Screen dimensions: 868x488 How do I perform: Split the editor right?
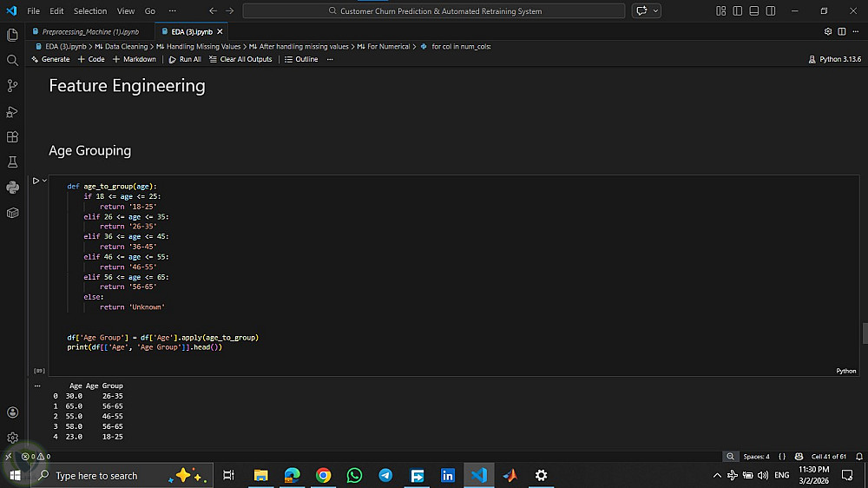click(841, 31)
